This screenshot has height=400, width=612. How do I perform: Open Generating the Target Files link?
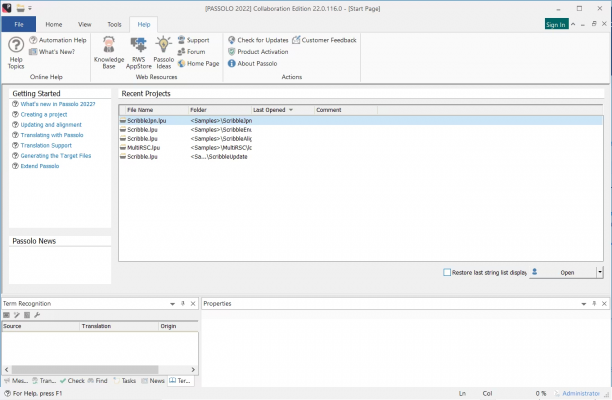pyautogui.click(x=56, y=156)
